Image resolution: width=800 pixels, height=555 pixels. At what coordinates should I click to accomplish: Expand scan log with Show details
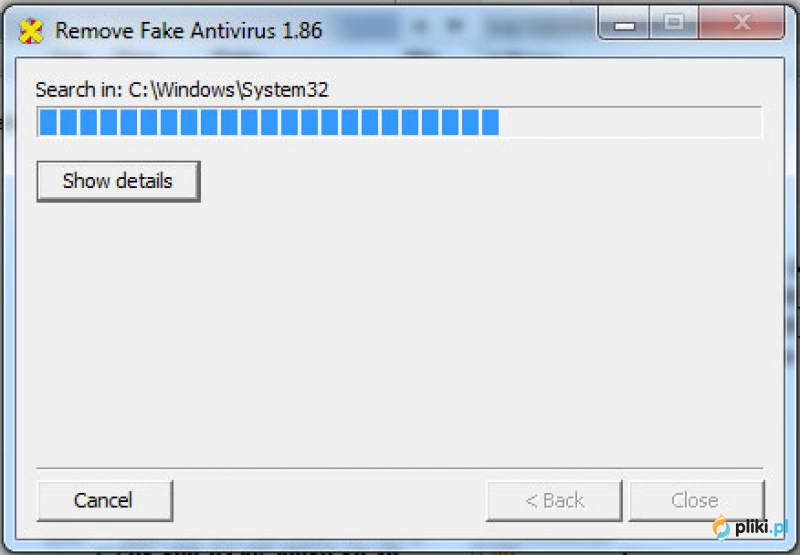coord(118,182)
